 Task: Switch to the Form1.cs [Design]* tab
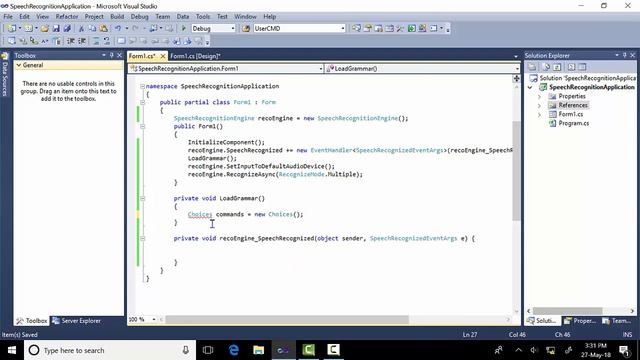pos(196,56)
